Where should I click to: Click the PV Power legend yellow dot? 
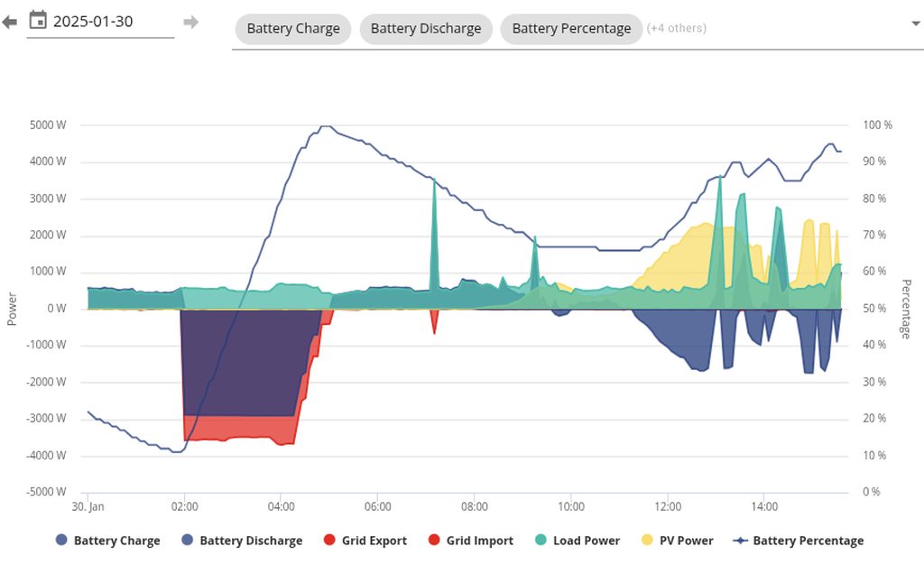click(x=648, y=541)
